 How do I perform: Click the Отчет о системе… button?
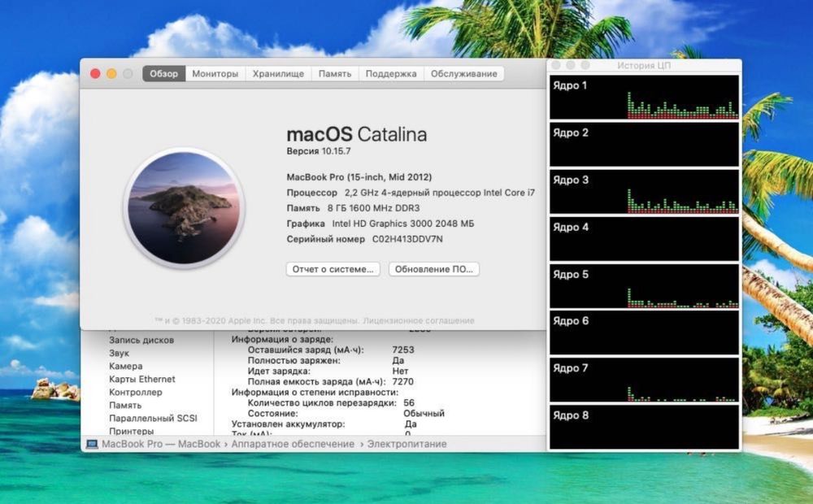333,269
